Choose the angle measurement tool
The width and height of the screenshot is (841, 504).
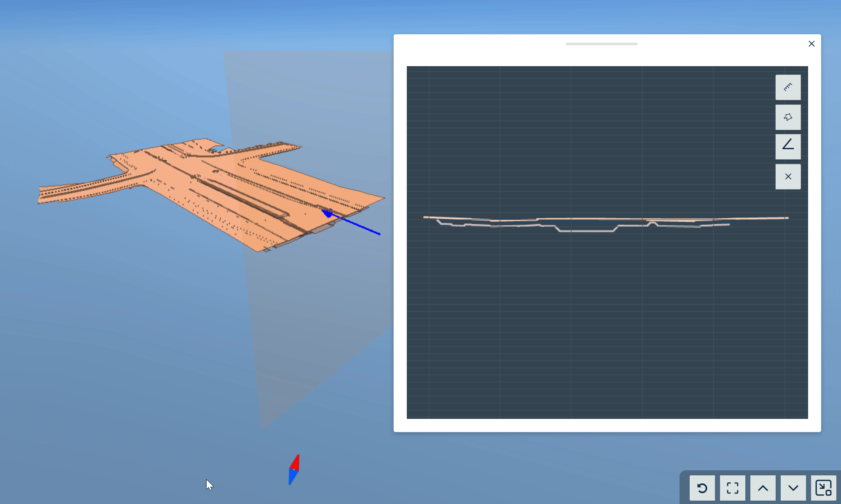point(787,147)
